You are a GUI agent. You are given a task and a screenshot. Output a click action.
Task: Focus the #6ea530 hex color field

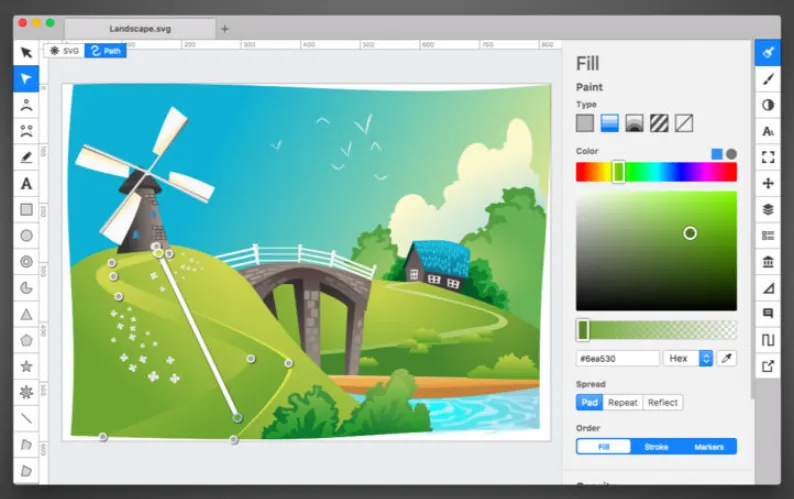618,358
